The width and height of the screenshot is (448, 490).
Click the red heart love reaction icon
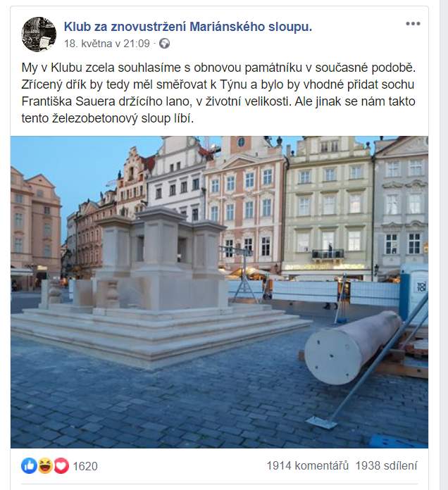61,466
